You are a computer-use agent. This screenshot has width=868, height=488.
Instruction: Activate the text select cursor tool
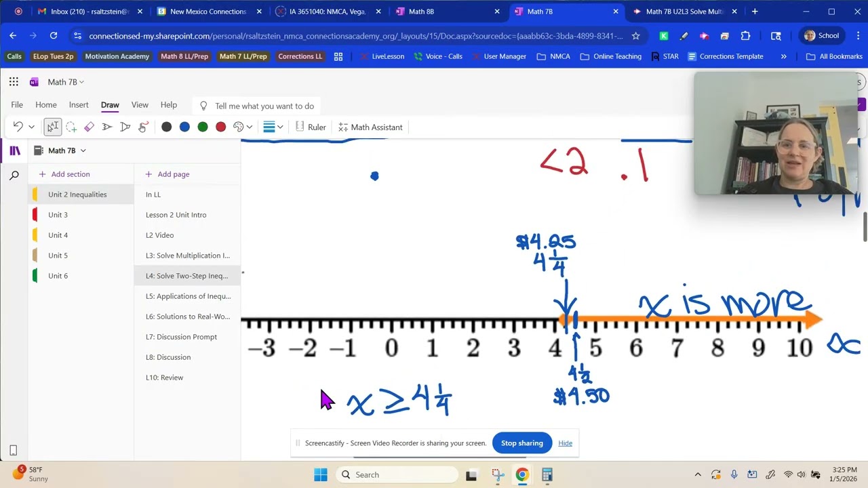point(53,127)
